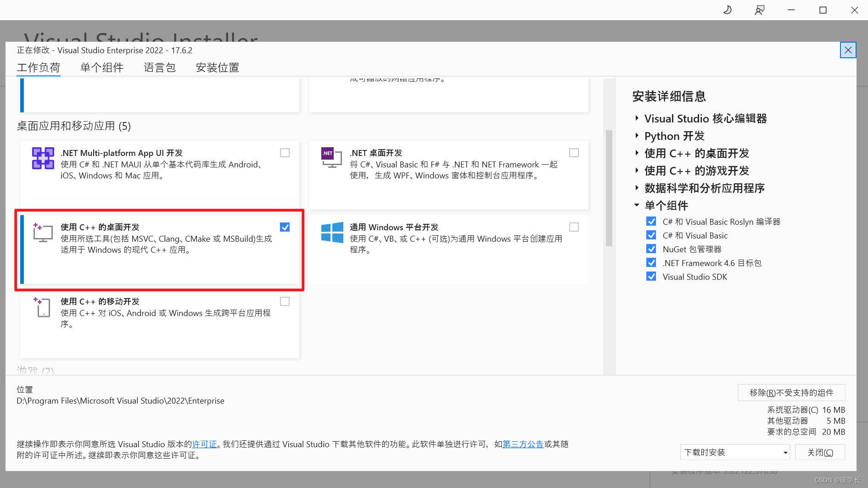Click the 其他驱动器 5 MB text
868x488 pixels.
(806, 421)
